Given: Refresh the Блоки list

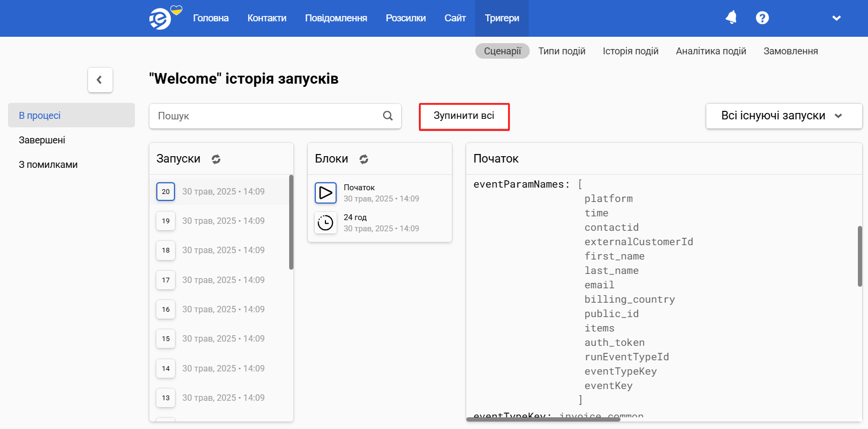Looking at the screenshot, I should pos(364,159).
